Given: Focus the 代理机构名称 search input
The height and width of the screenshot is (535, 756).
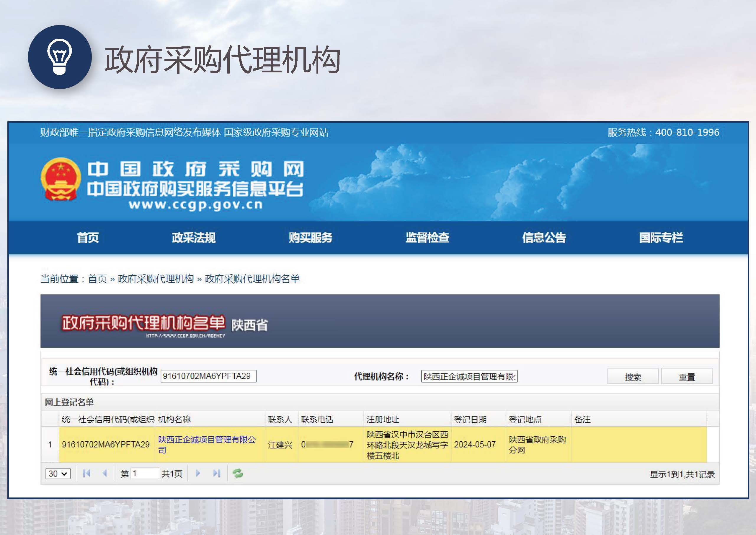Looking at the screenshot, I should pos(469,376).
